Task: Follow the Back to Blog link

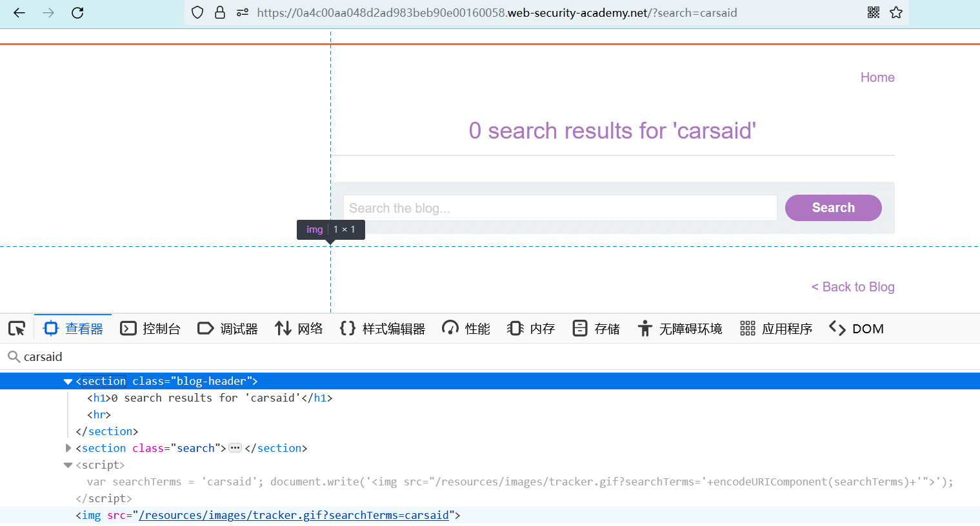Action: click(853, 287)
